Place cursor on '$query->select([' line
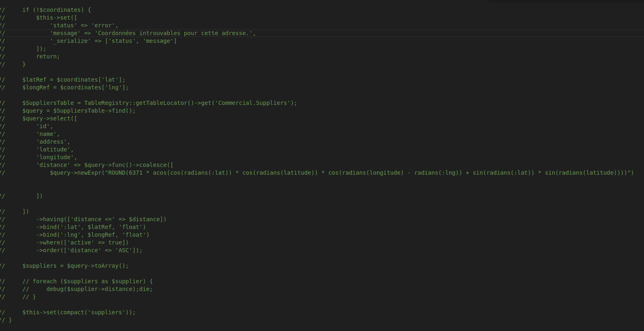Image resolution: width=644 pixels, height=331 pixels. coord(49,118)
